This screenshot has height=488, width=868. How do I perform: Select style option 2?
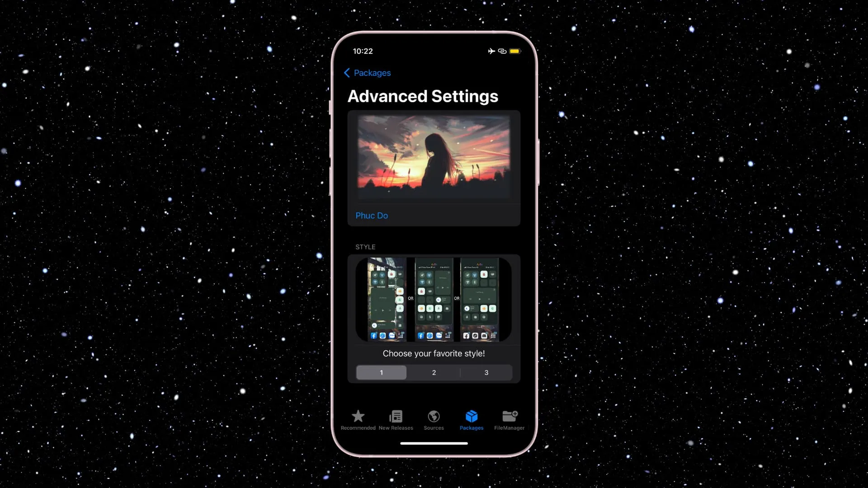point(434,372)
